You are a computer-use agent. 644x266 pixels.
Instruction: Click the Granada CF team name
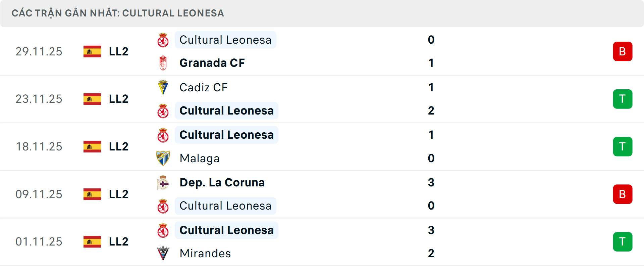coord(212,63)
